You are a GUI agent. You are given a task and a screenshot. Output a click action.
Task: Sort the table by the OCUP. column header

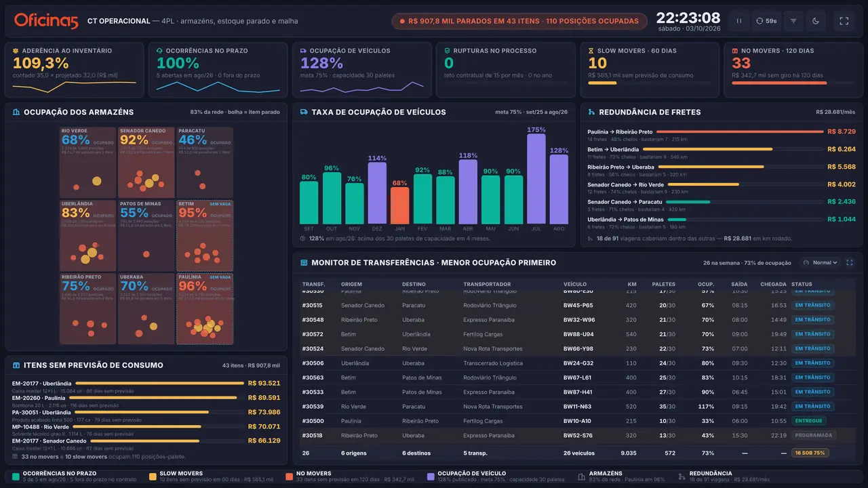click(706, 284)
